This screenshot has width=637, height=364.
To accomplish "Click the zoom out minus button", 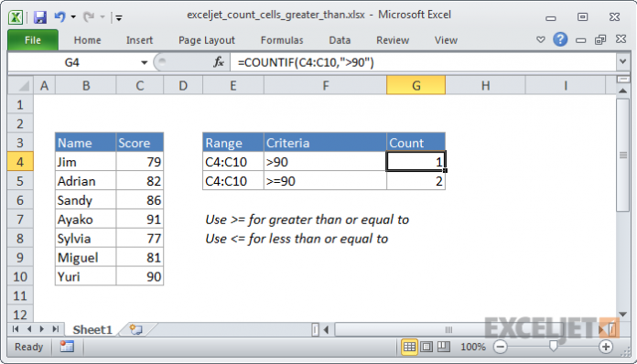I will click(501, 347).
